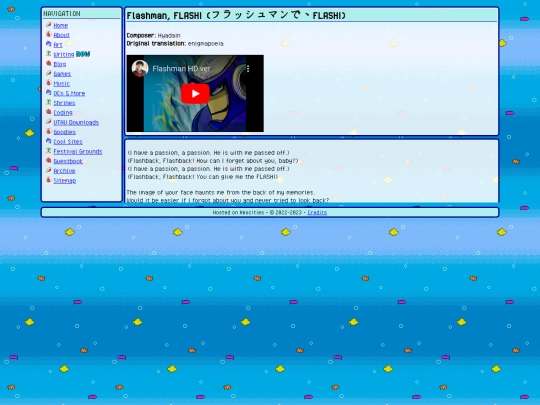Open the Goodies link
Image resolution: width=540 pixels, height=405 pixels.
tap(64, 132)
